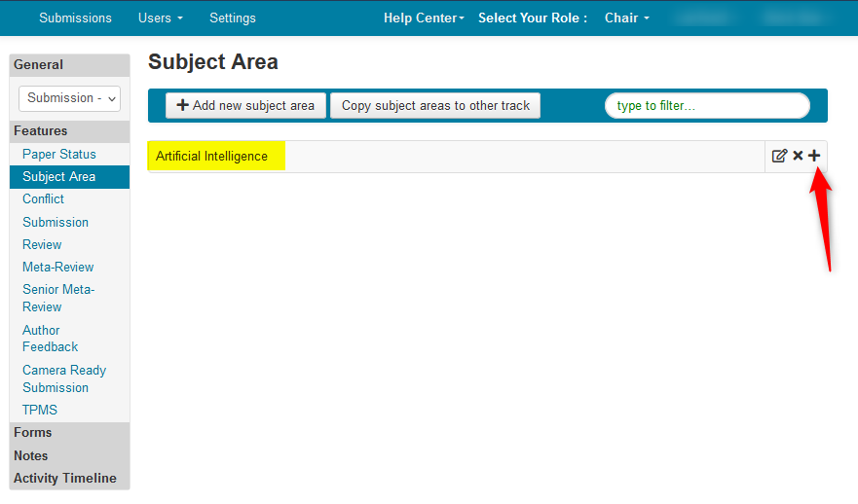The height and width of the screenshot is (504, 858).
Task: Collapse the Features section header
Action: [69, 131]
